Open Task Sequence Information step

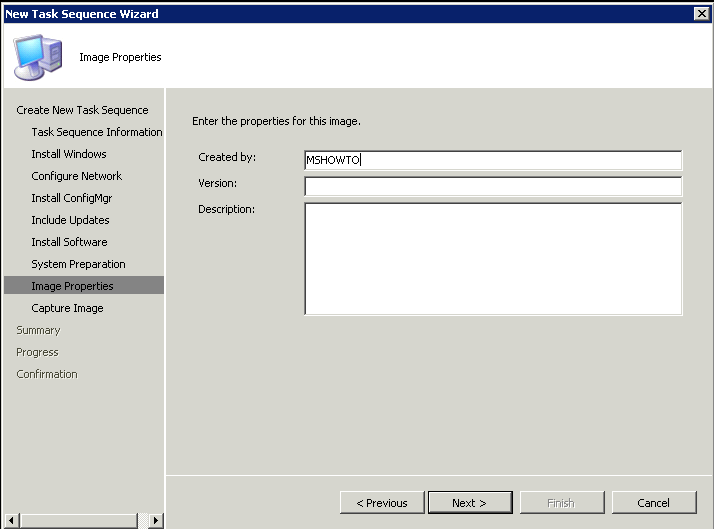click(x=97, y=132)
